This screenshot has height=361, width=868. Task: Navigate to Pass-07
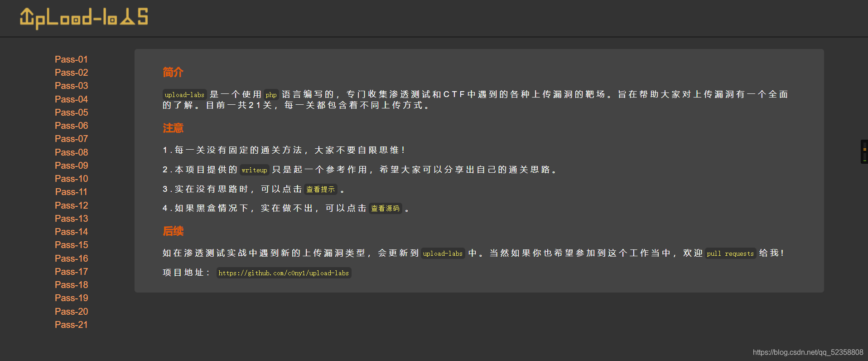point(71,139)
